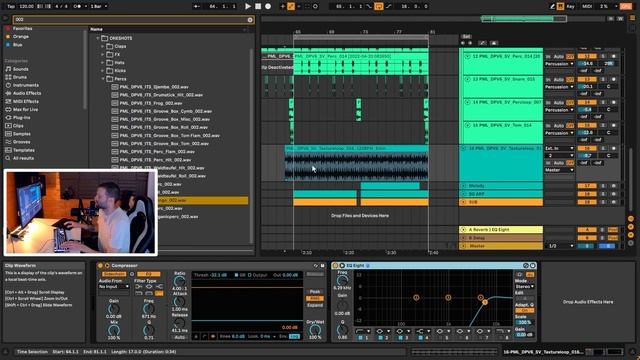Open the Drums browser category

click(20, 77)
